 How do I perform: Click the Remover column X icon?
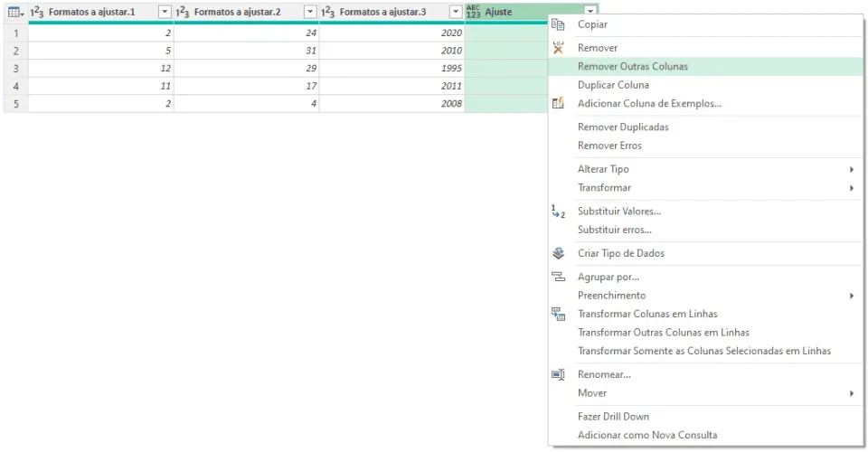point(558,48)
